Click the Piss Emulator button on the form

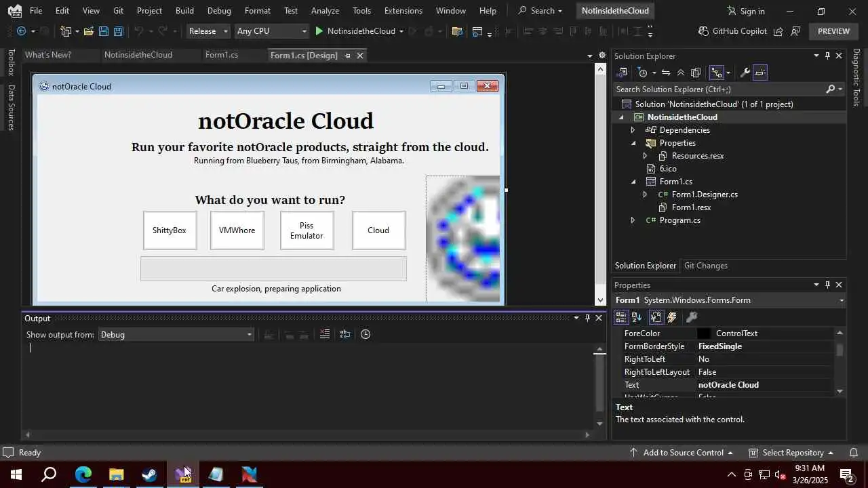coord(307,230)
